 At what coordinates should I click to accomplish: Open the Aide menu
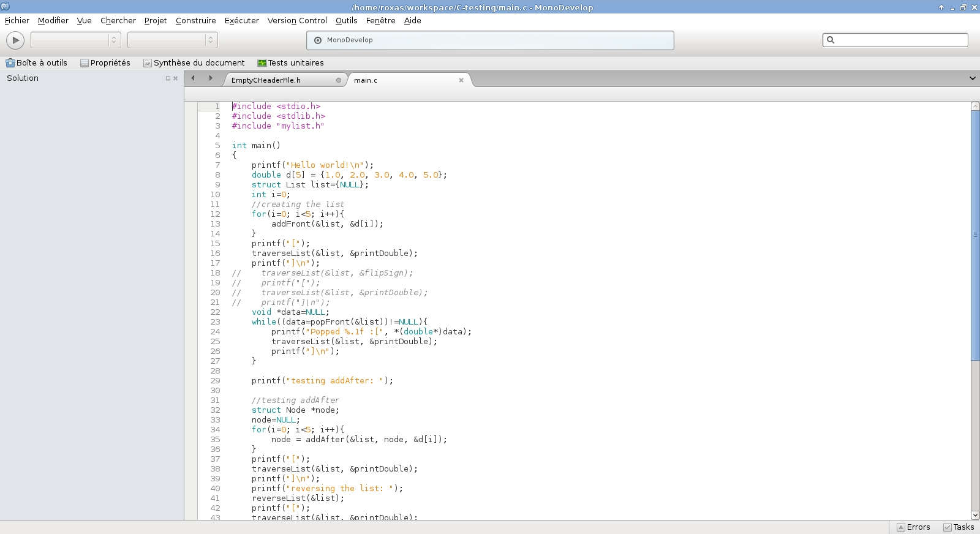(x=413, y=20)
